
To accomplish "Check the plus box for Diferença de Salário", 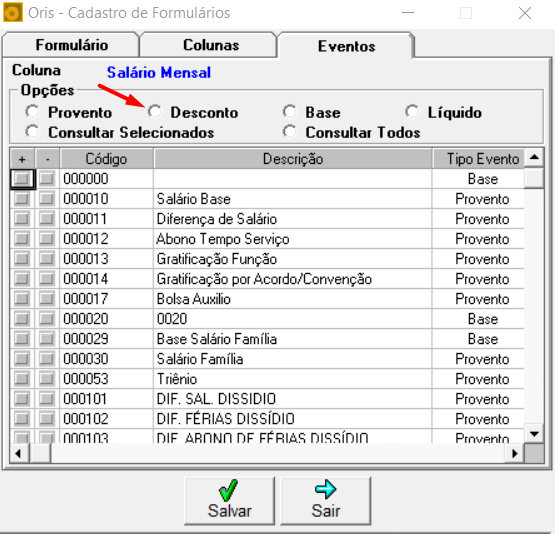I will pos(22,219).
